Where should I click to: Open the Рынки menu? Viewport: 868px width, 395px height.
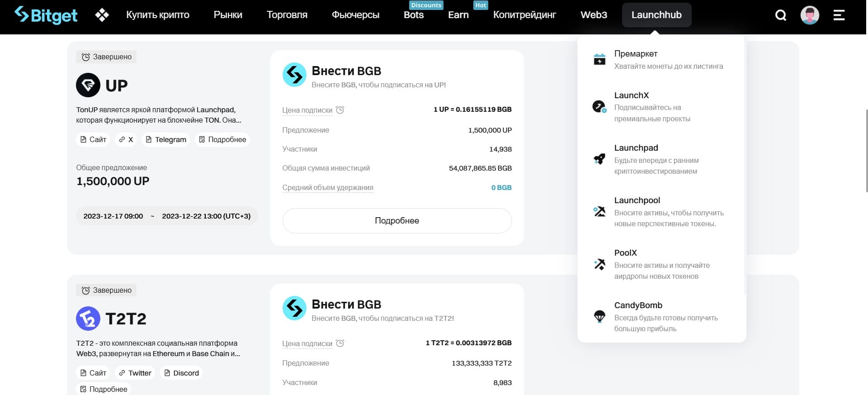pyautogui.click(x=228, y=15)
